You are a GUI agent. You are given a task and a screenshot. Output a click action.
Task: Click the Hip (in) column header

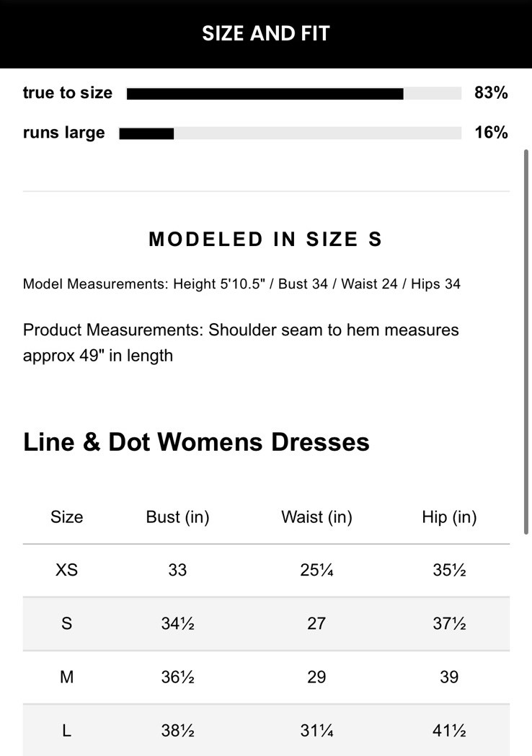[449, 517]
